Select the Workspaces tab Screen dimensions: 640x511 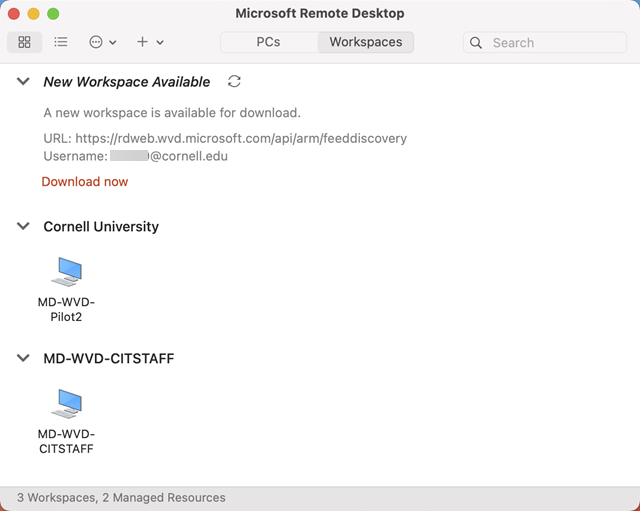(x=365, y=42)
